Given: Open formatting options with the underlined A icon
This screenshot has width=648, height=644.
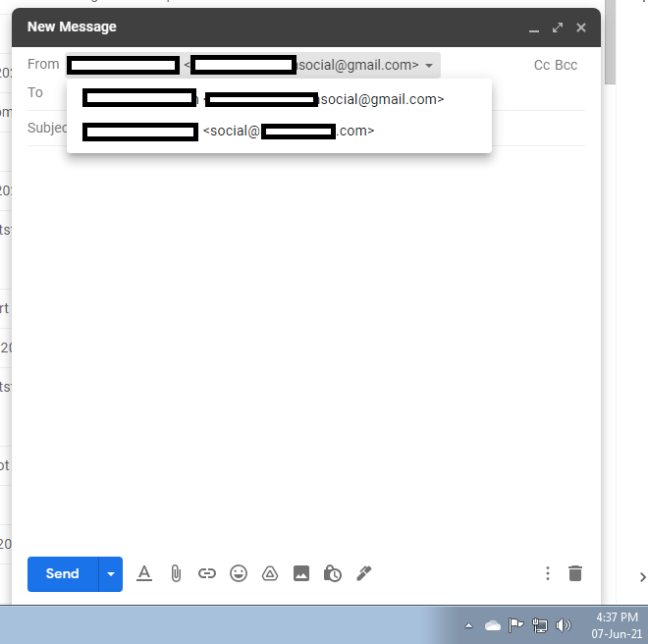Looking at the screenshot, I should coord(144,573).
